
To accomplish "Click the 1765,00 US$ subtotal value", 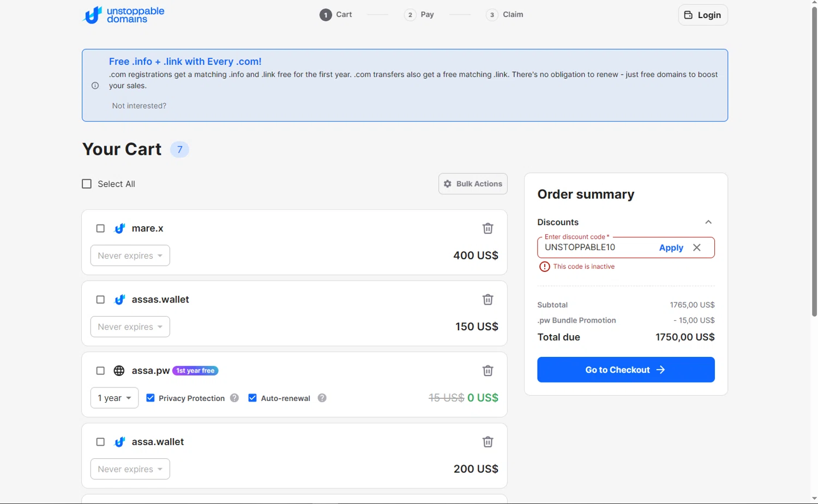I will [x=692, y=305].
